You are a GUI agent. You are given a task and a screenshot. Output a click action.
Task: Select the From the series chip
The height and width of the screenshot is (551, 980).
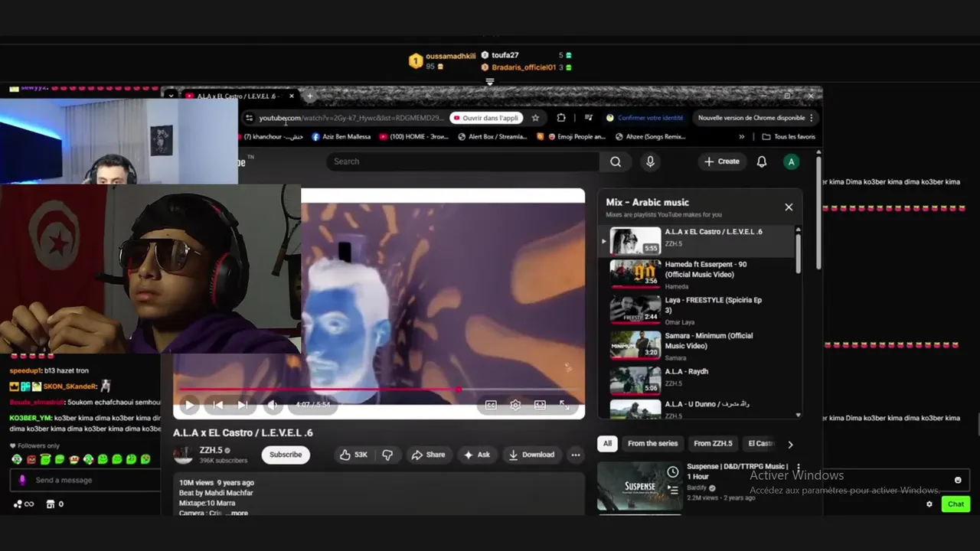pos(653,443)
